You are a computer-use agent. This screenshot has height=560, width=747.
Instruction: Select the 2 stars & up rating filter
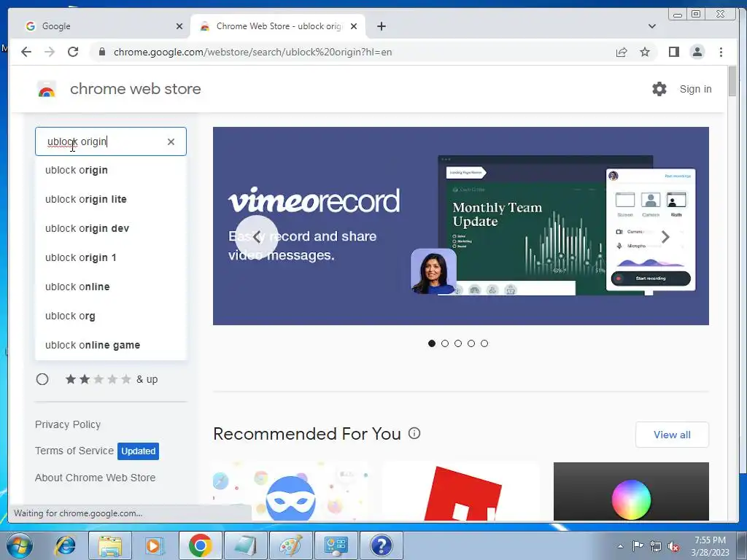click(x=42, y=379)
